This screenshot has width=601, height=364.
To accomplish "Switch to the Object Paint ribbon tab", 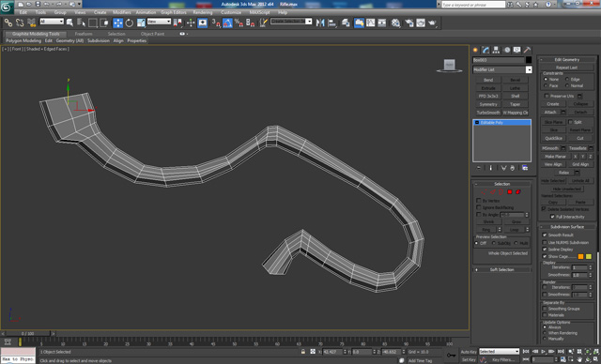I will coord(152,34).
